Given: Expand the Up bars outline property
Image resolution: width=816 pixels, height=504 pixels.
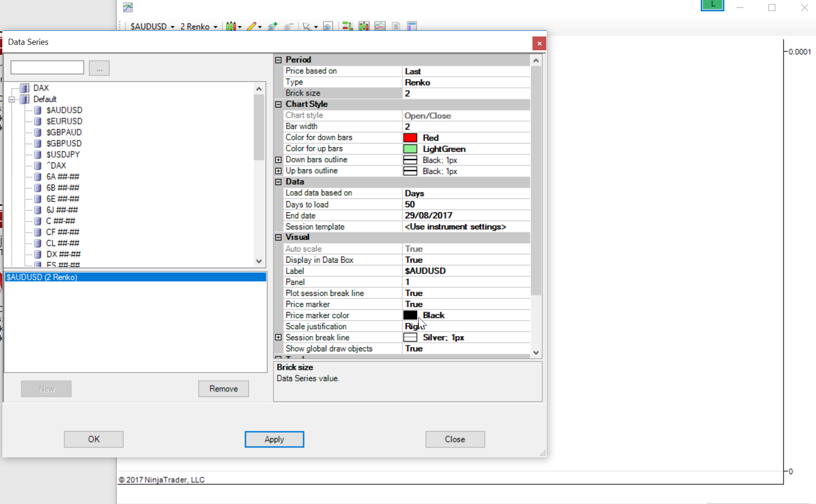Looking at the screenshot, I should (x=278, y=171).
